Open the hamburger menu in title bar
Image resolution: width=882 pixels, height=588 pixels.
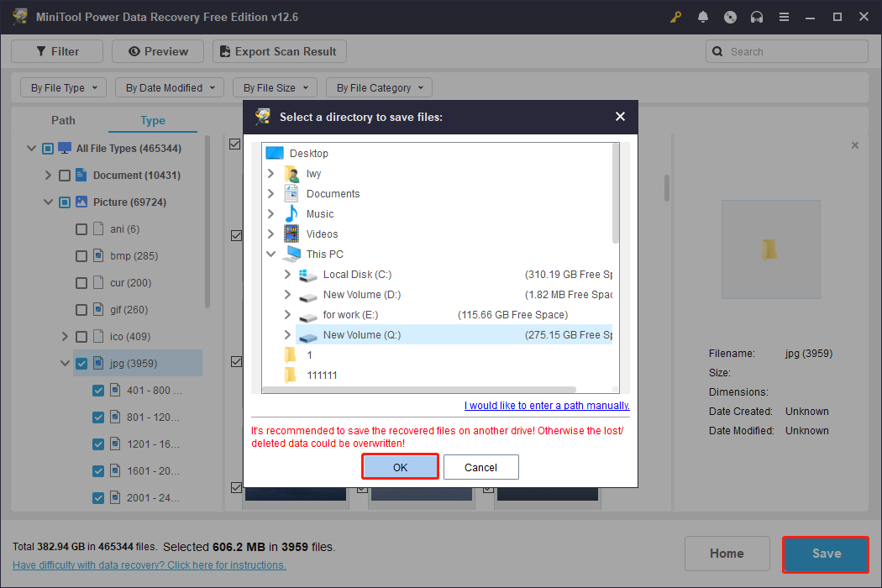[784, 16]
